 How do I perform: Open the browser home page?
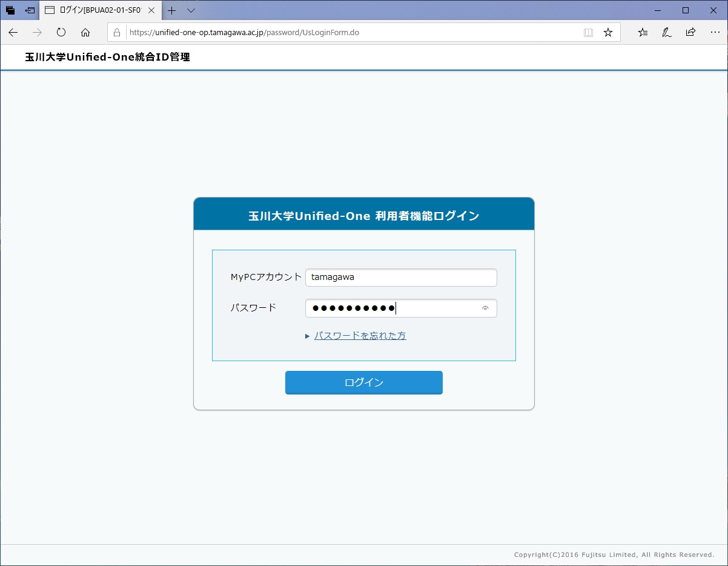pyautogui.click(x=85, y=32)
